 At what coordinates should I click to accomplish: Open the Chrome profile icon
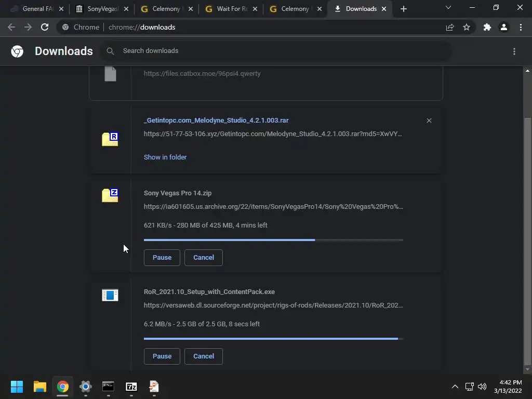click(x=504, y=27)
